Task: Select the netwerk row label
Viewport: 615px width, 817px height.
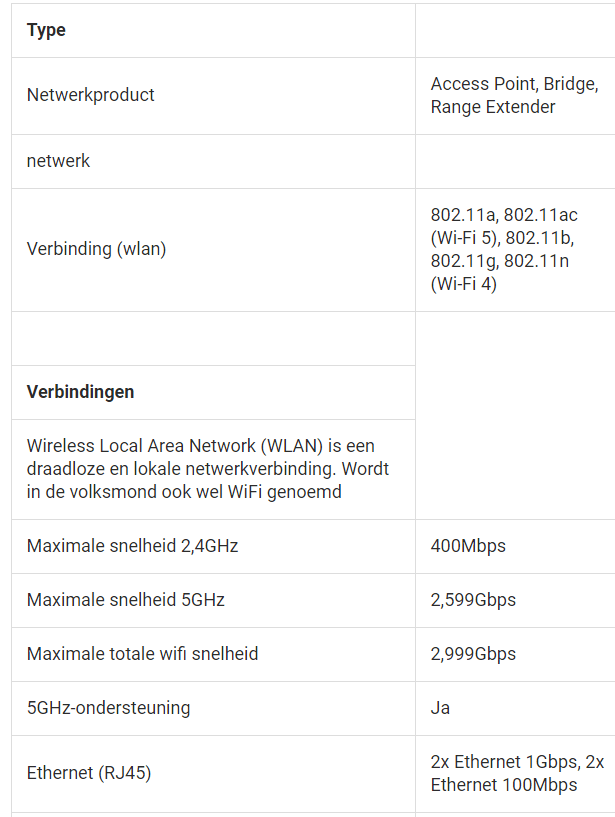Action: tap(58, 161)
